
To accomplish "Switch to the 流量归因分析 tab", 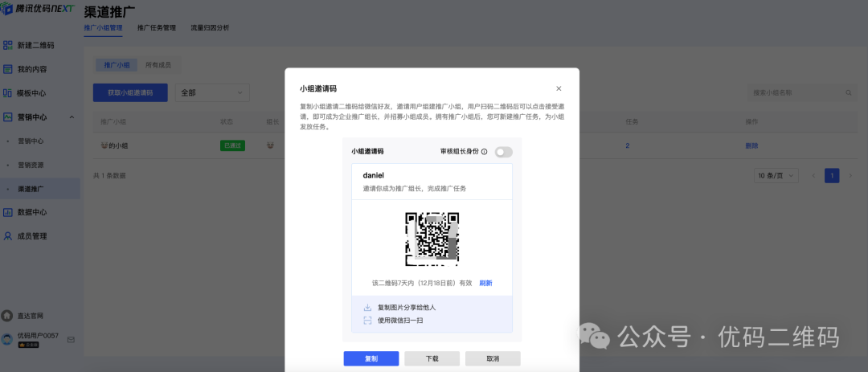I will tap(210, 27).
